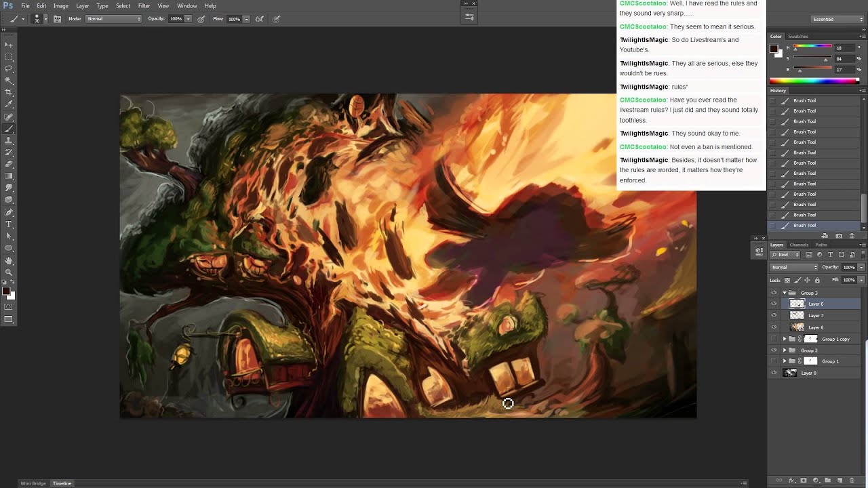Show the Group 1 copy layer group
The image size is (868, 488).
774,339
